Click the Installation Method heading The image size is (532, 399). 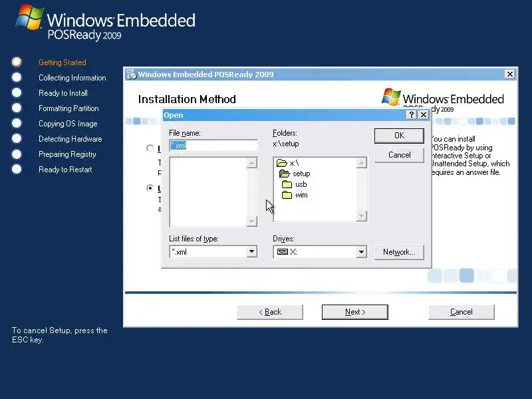187,99
